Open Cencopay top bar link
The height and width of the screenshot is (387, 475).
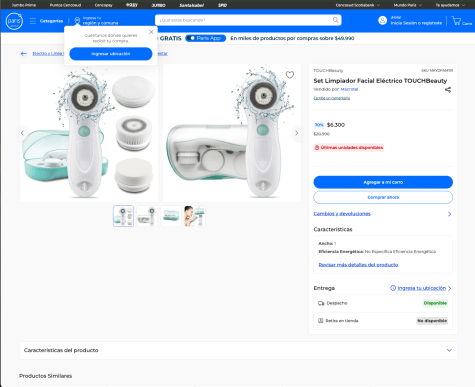[103, 5]
